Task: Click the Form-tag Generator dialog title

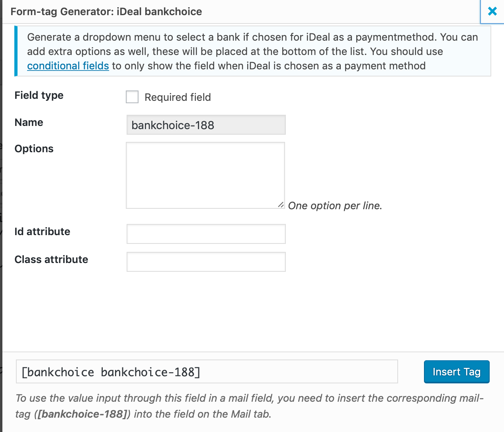Action: pos(106,12)
